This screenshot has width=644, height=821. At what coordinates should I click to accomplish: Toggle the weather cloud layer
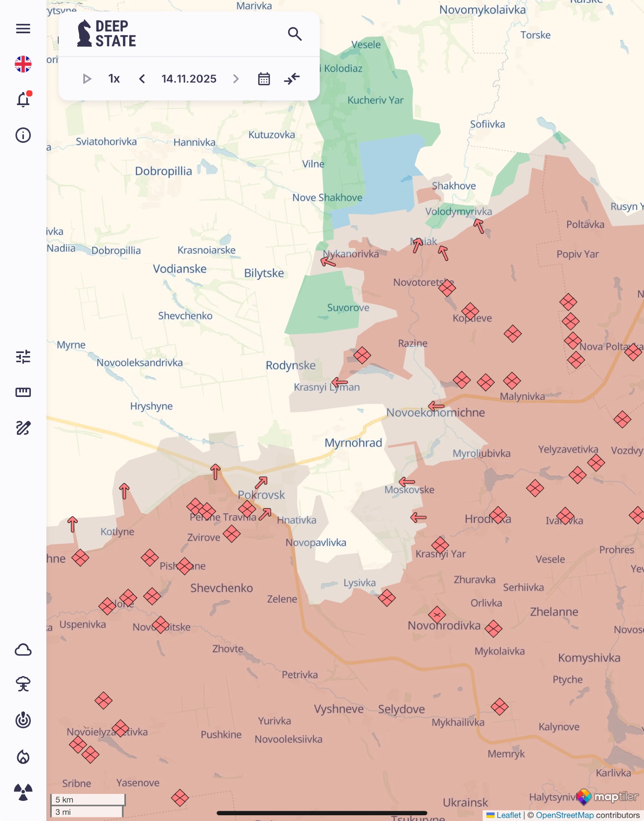pos(23,650)
